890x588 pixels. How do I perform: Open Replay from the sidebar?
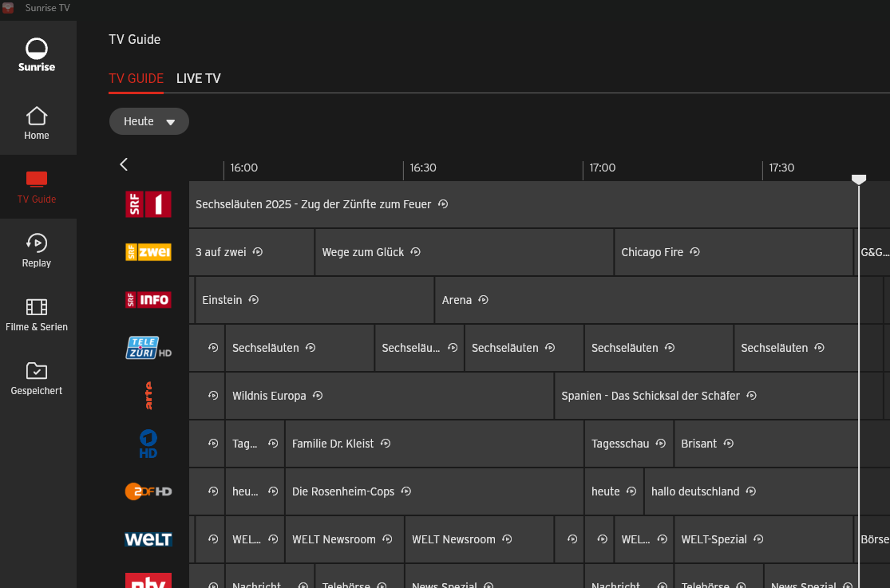tap(37, 251)
